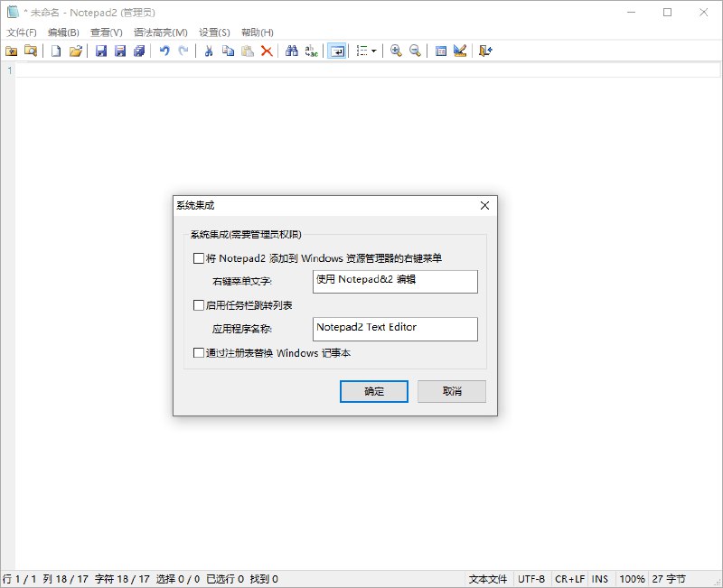This screenshot has width=723, height=588.
Task: Open Find with the binoculars icon
Action: click(293, 51)
